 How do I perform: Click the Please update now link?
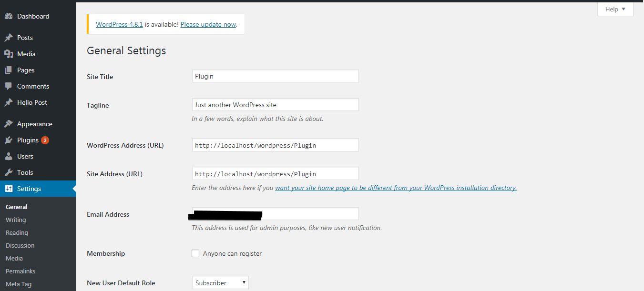[x=208, y=24]
